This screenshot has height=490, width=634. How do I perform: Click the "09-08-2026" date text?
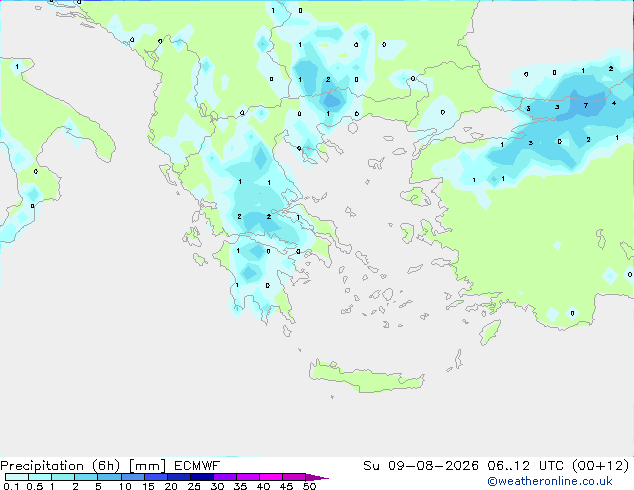pos(433,466)
